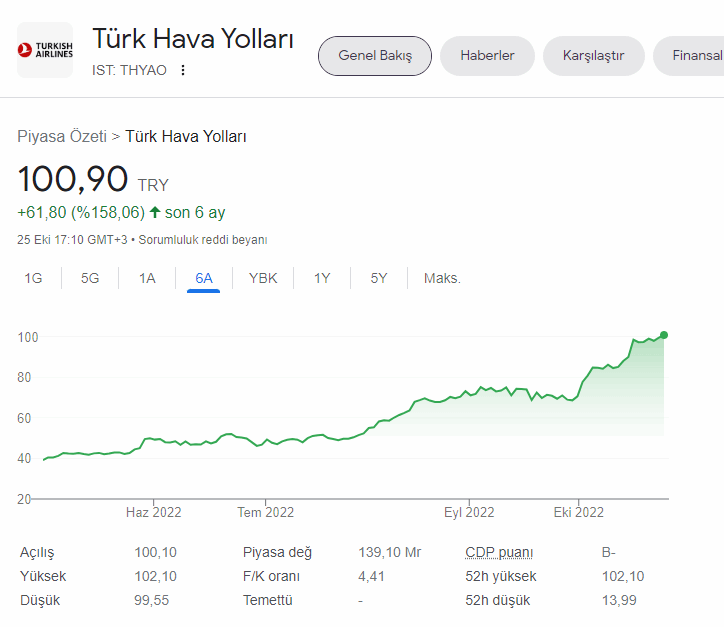Switch chart to 1Y range
The height and width of the screenshot is (627, 724).
coord(322,278)
